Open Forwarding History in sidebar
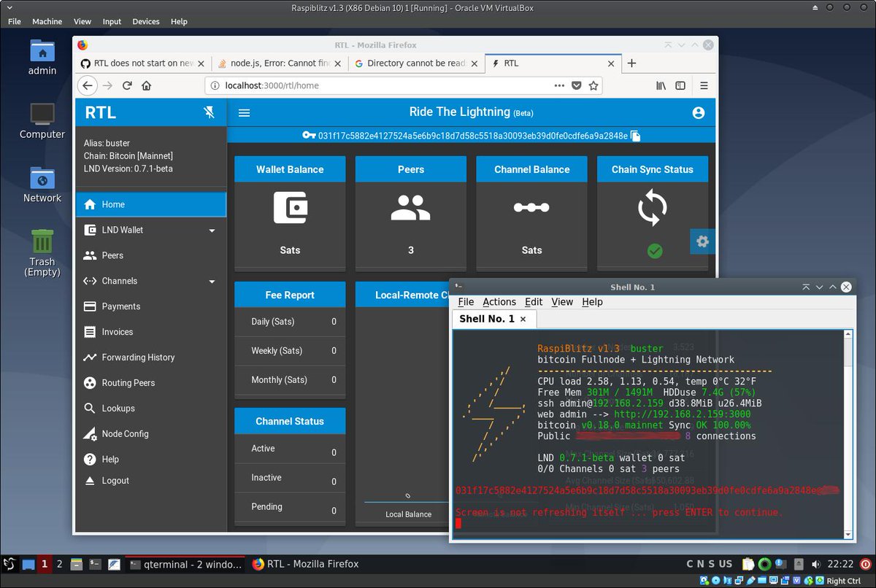The image size is (876, 588). pos(151,357)
